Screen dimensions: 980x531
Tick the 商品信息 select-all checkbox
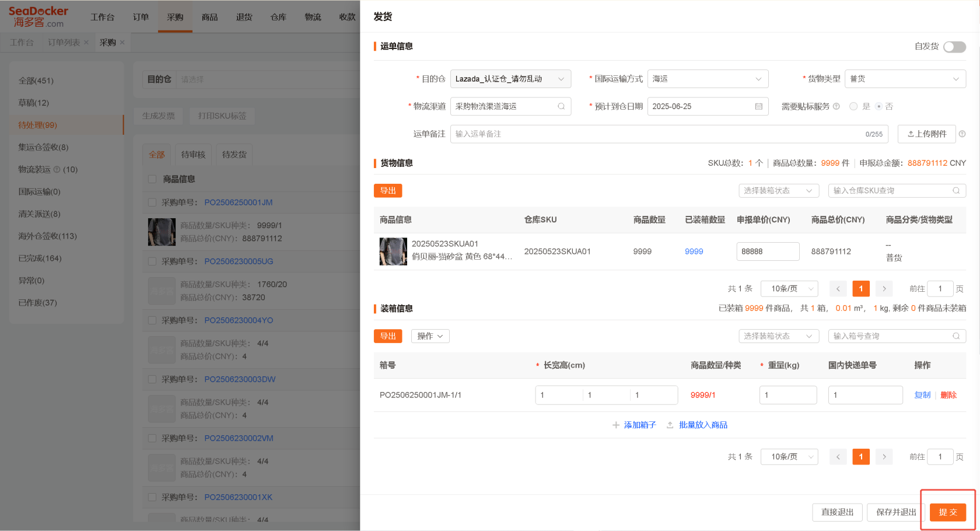[152, 179]
